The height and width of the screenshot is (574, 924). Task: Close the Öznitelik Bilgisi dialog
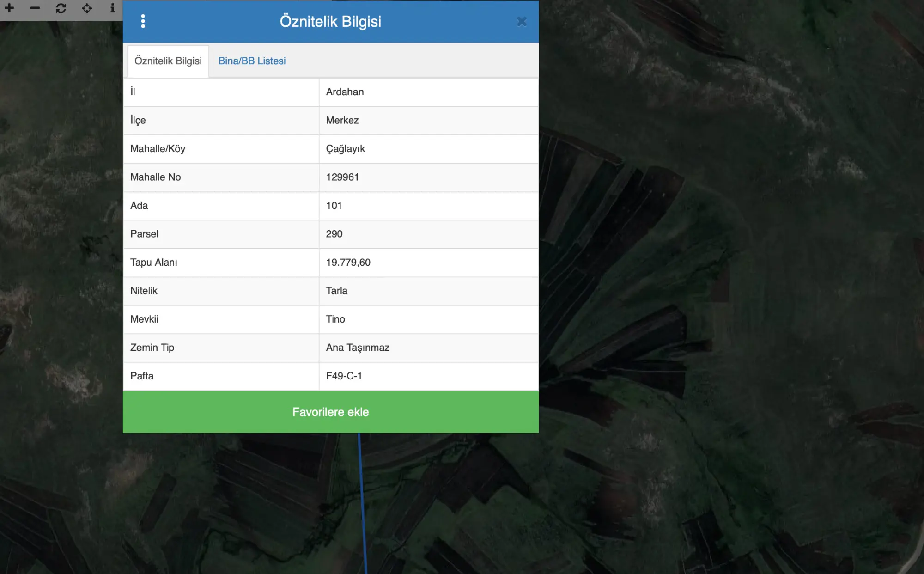(522, 22)
